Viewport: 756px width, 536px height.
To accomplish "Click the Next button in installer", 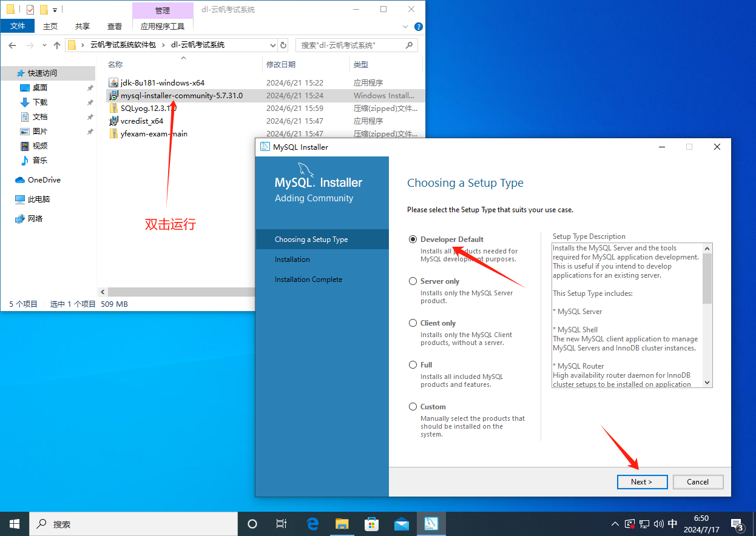I will (x=642, y=482).
